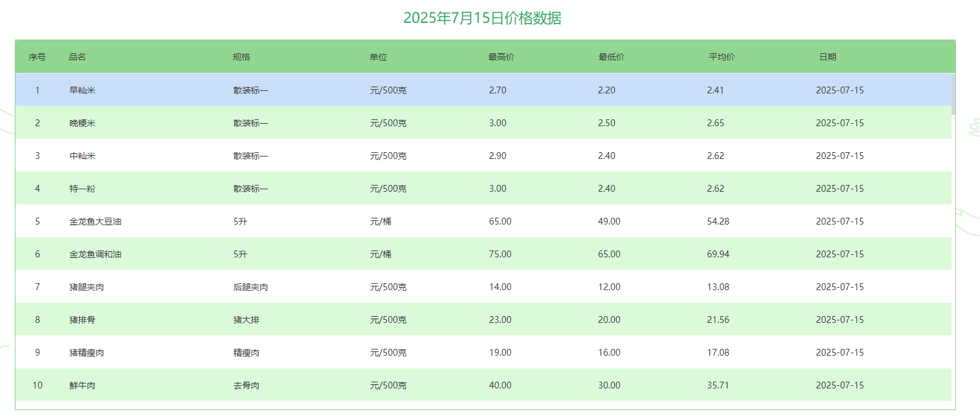Viewport: 980px width, 420px height.
Task: Select the 猪排骨 product name cell
Action: (x=82, y=320)
